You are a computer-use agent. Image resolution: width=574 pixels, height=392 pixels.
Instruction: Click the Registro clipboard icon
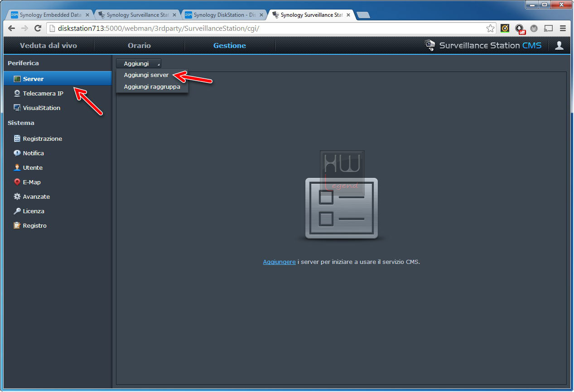17,226
